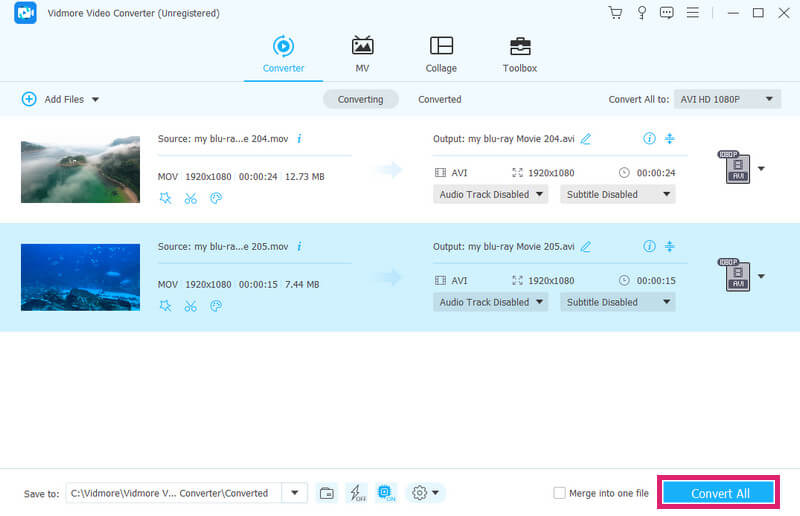Click the compress split icon for Movie 205

point(670,246)
